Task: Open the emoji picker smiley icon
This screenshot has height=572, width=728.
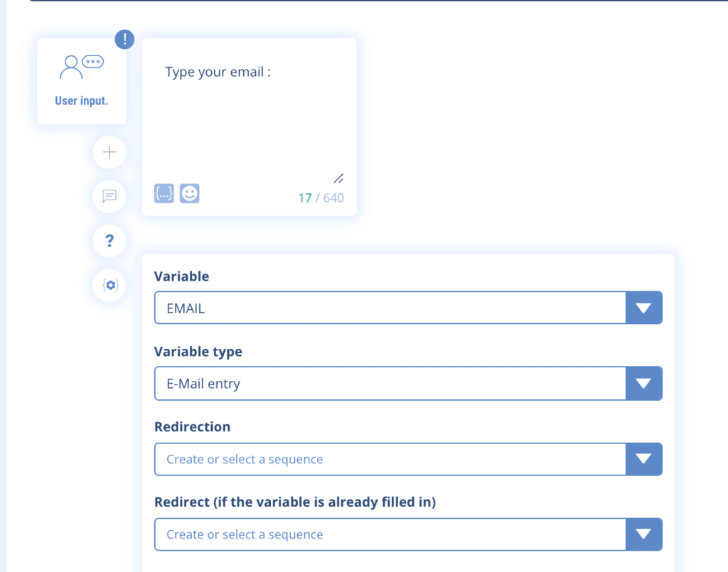Action: click(x=190, y=193)
